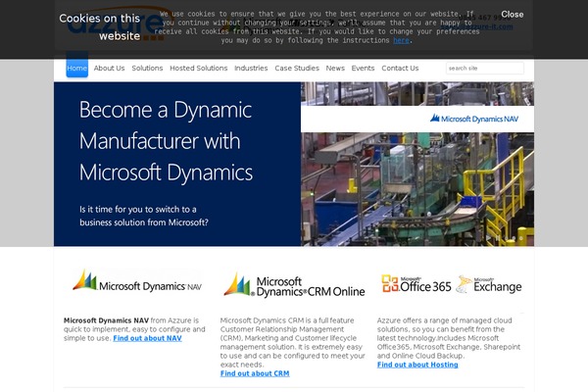The height and width of the screenshot is (392, 588).
Task: Open the Contact Us page
Action: pos(400,68)
